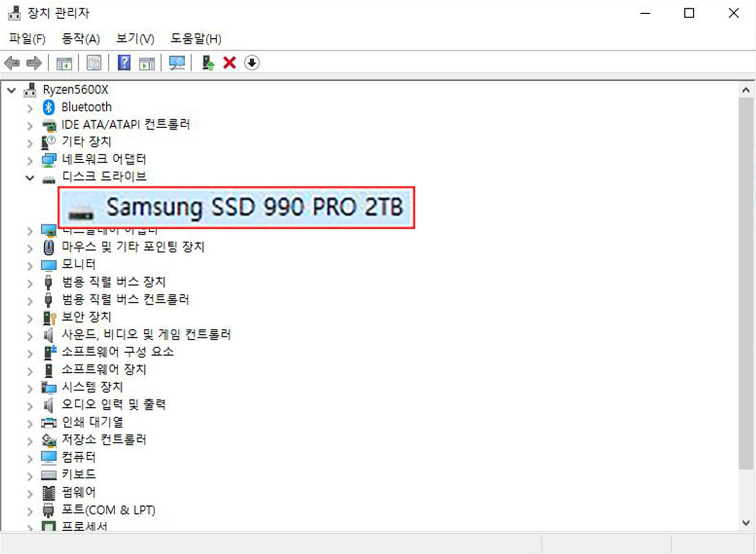This screenshot has height=554, width=756.
Task: Click the down-arrow disable device icon
Action: click(252, 62)
